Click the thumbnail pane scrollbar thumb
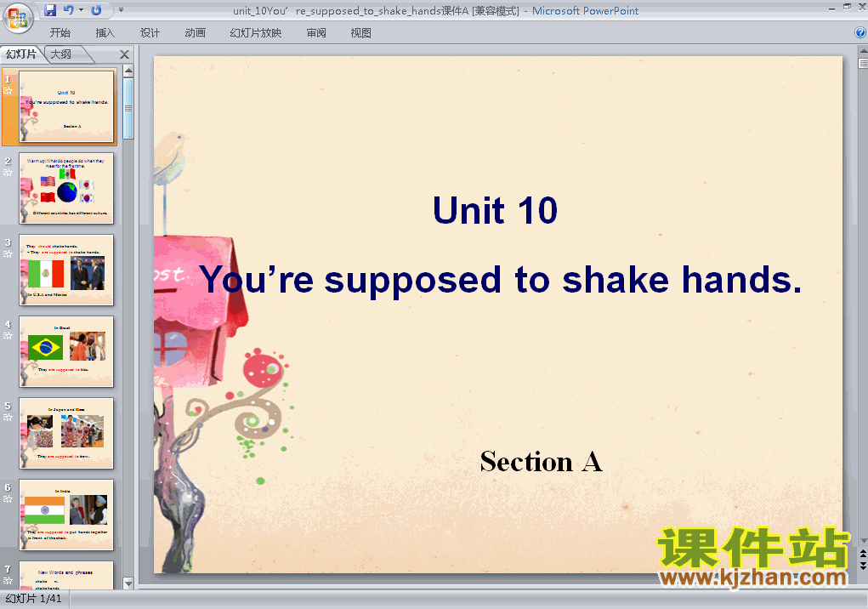This screenshot has width=868, height=609. [128, 108]
